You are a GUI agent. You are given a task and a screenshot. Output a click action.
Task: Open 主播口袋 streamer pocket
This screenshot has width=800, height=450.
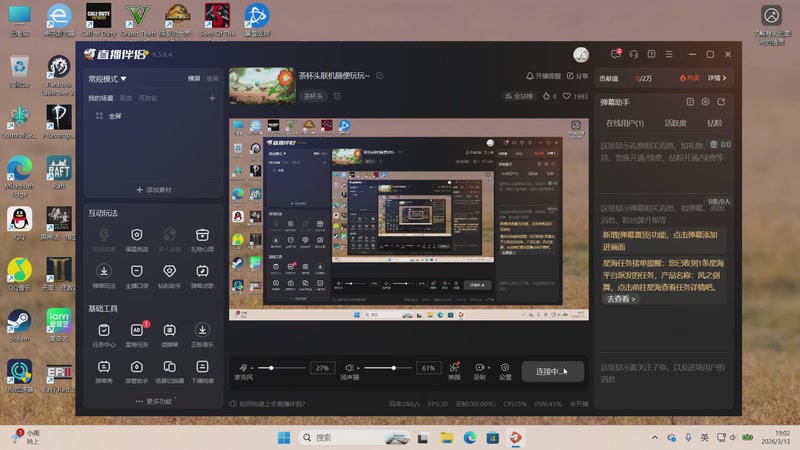click(137, 276)
